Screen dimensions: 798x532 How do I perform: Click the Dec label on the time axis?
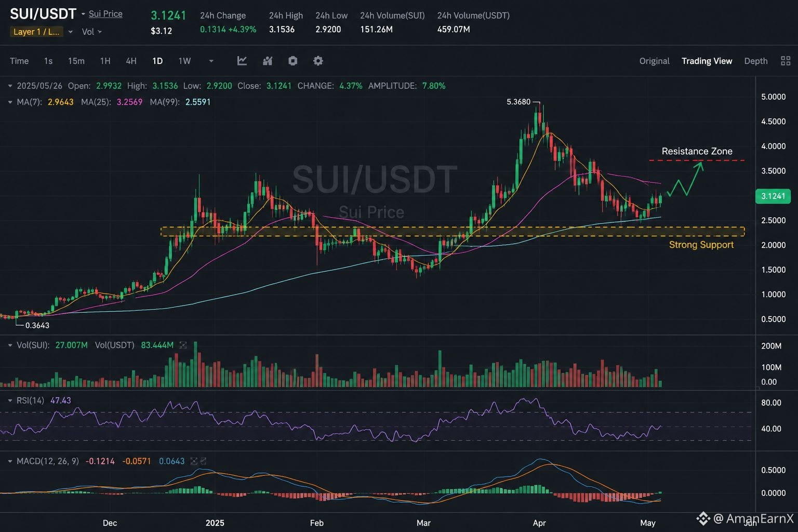(110, 523)
